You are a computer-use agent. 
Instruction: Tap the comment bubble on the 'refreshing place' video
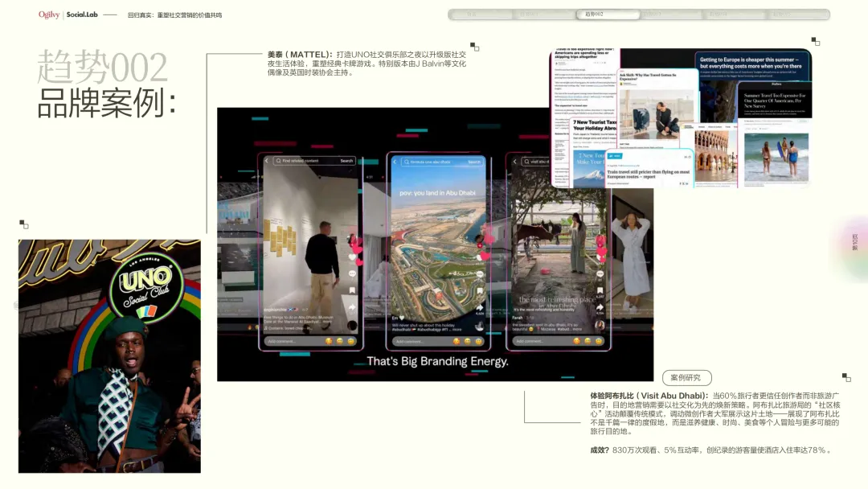600,273
